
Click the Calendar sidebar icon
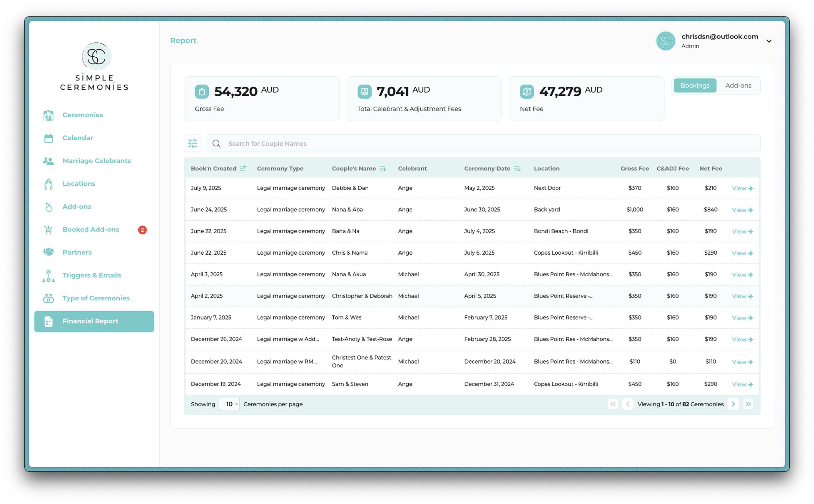coord(49,138)
